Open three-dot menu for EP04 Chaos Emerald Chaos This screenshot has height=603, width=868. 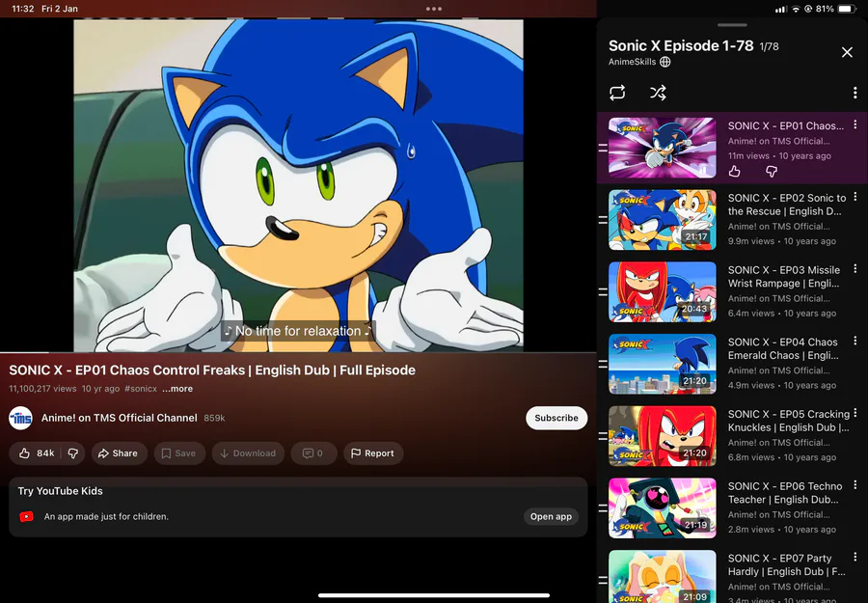(x=855, y=341)
